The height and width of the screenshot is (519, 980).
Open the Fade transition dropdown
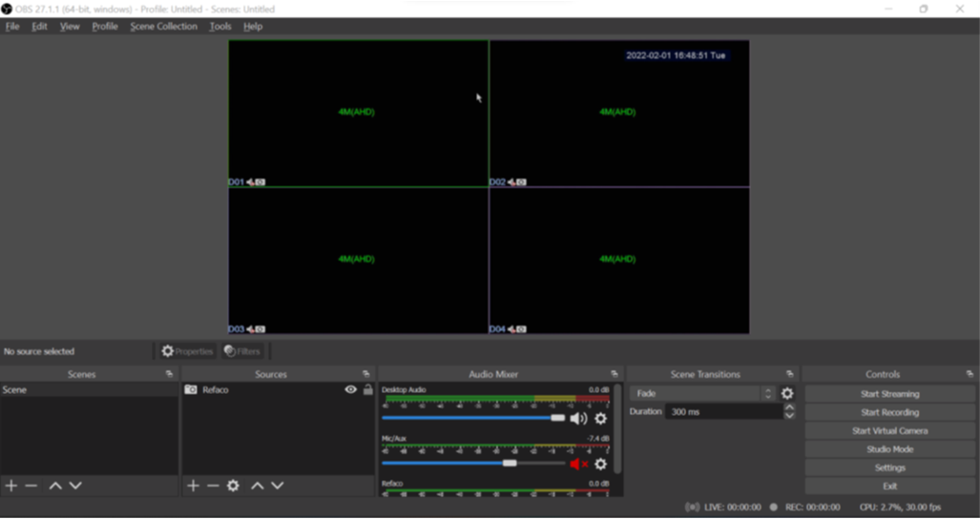point(703,393)
